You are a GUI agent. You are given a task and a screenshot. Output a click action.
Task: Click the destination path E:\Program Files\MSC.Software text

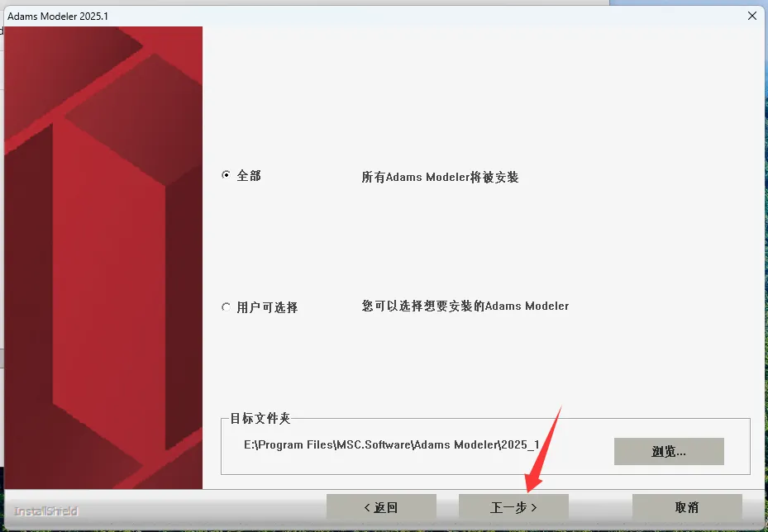(x=391, y=444)
